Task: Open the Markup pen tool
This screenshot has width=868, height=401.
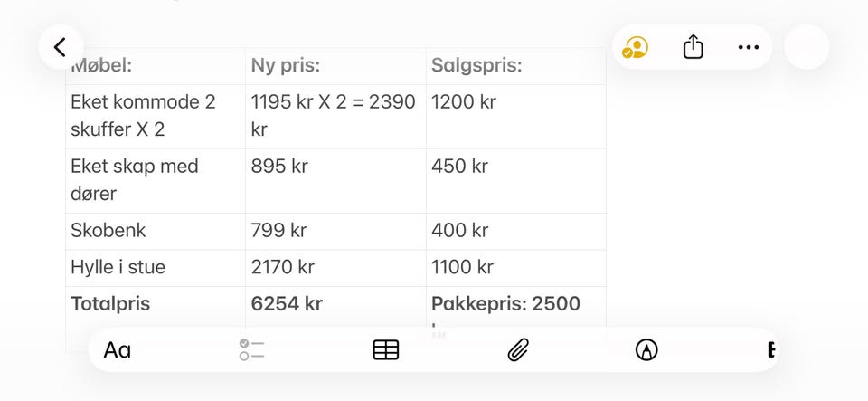Action: [x=646, y=350]
